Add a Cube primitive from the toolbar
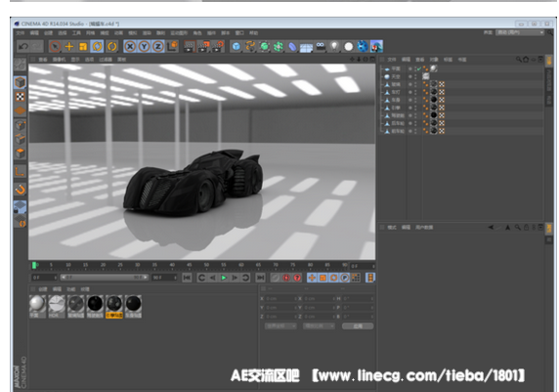Viewport: 559px width, 392px height. (236, 47)
